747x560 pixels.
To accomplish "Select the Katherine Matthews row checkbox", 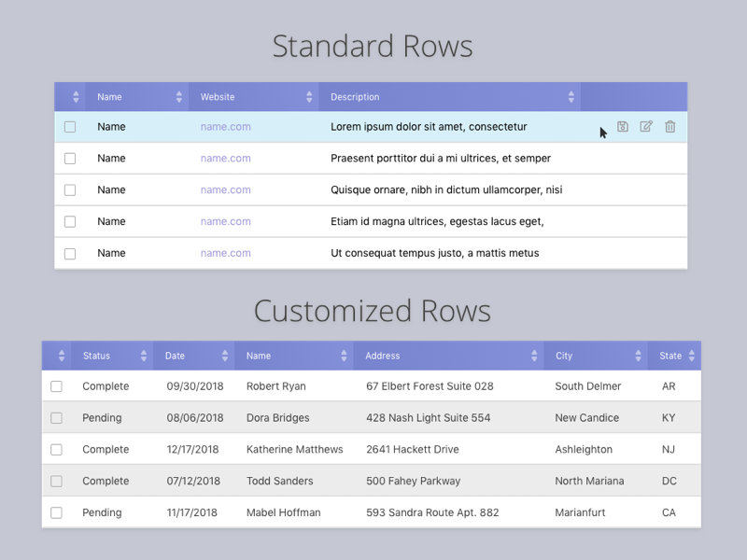I will click(x=56, y=450).
